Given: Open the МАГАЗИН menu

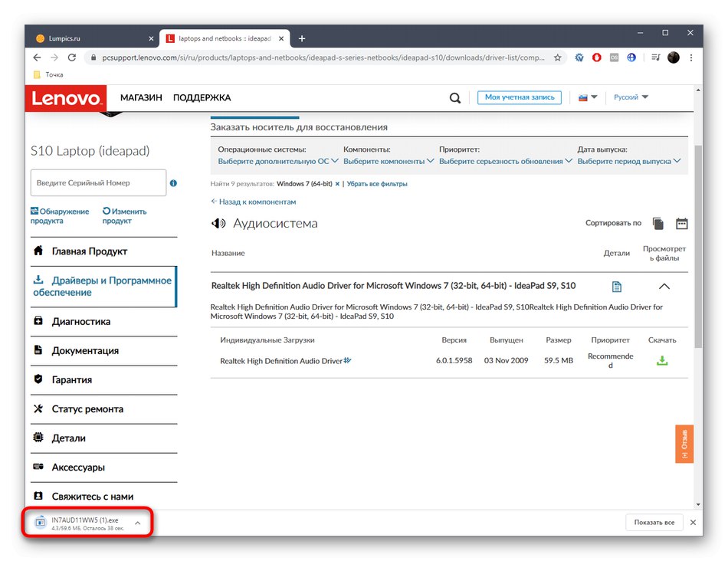Looking at the screenshot, I should point(141,97).
